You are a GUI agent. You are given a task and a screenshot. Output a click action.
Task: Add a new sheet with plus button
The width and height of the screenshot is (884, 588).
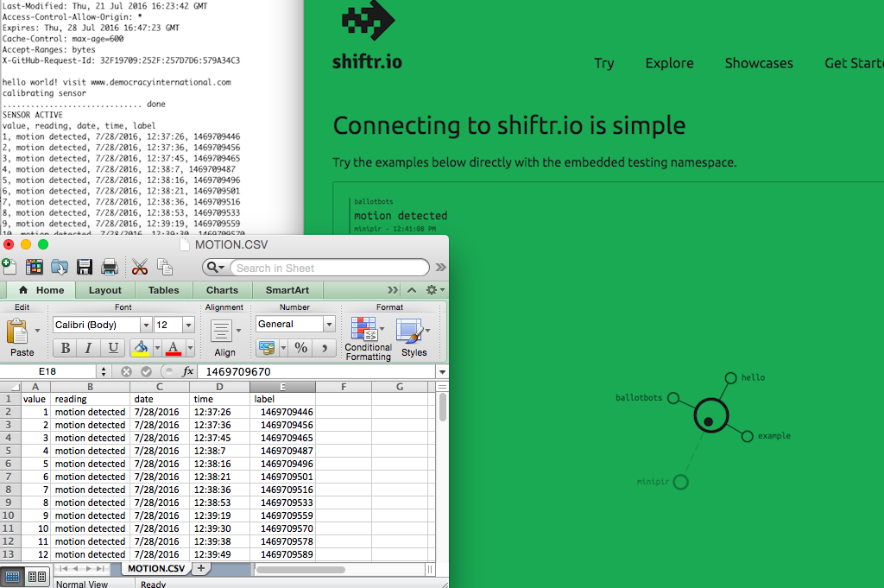pos(200,568)
